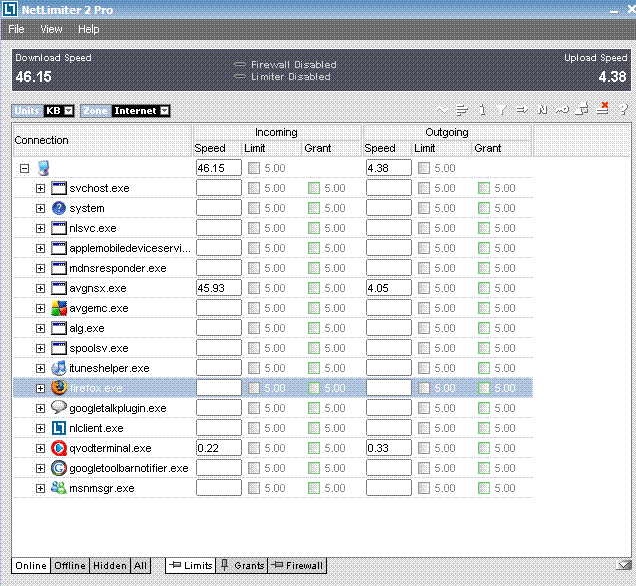
Task: Switch to the Firewall tab
Action: (x=298, y=566)
